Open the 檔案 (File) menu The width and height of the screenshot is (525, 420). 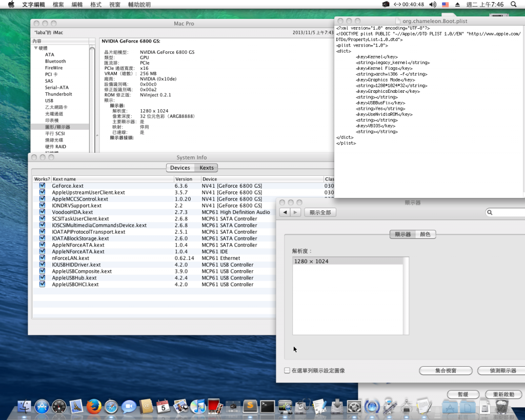pos(58,4)
